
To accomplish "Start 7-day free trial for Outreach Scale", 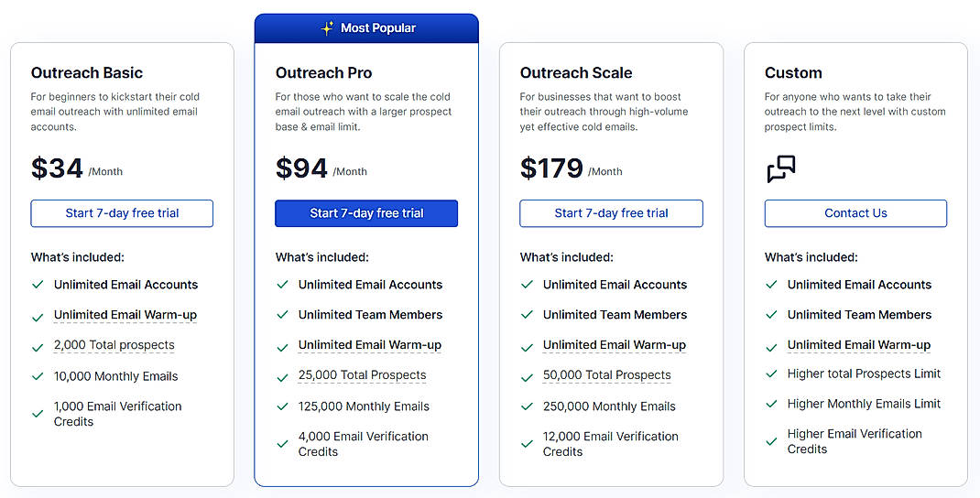I will (611, 213).
